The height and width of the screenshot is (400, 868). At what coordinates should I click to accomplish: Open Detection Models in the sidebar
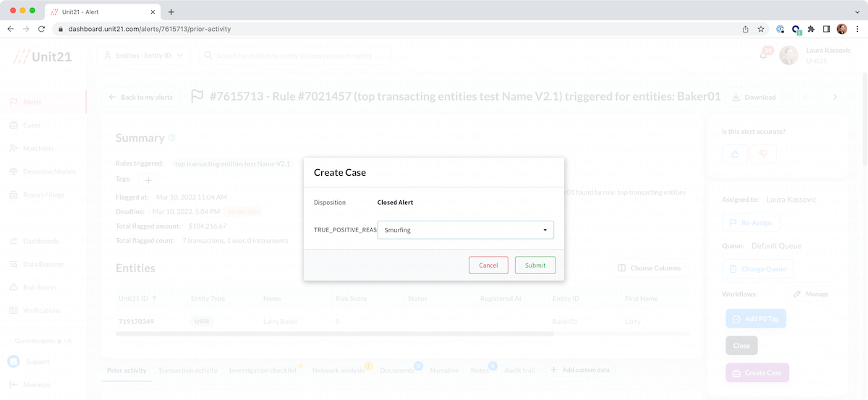(43, 171)
